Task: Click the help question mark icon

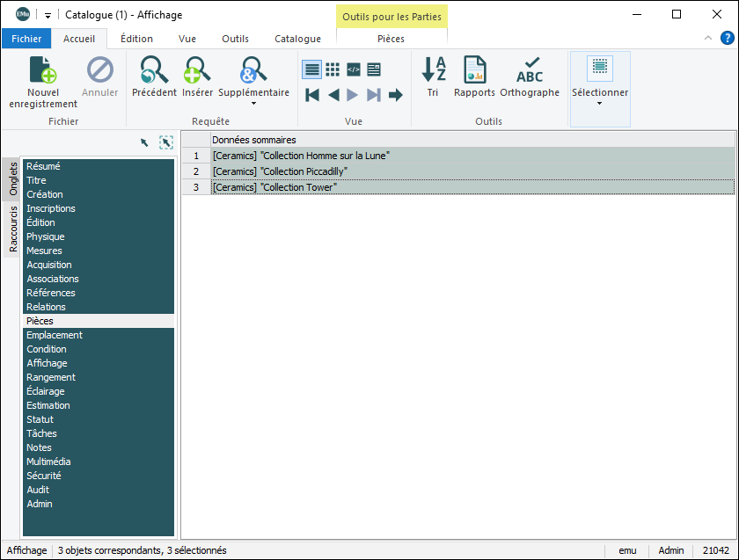Action: pos(727,38)
